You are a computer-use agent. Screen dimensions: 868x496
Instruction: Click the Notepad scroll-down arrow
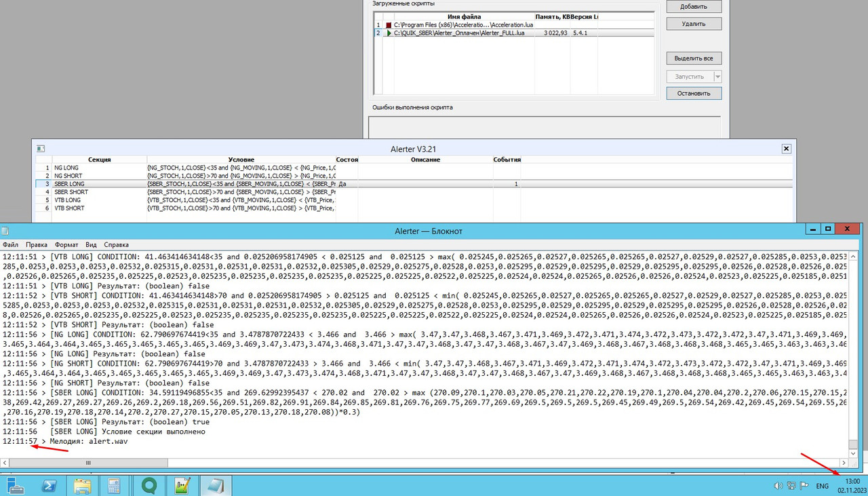[x=854, y=453]
